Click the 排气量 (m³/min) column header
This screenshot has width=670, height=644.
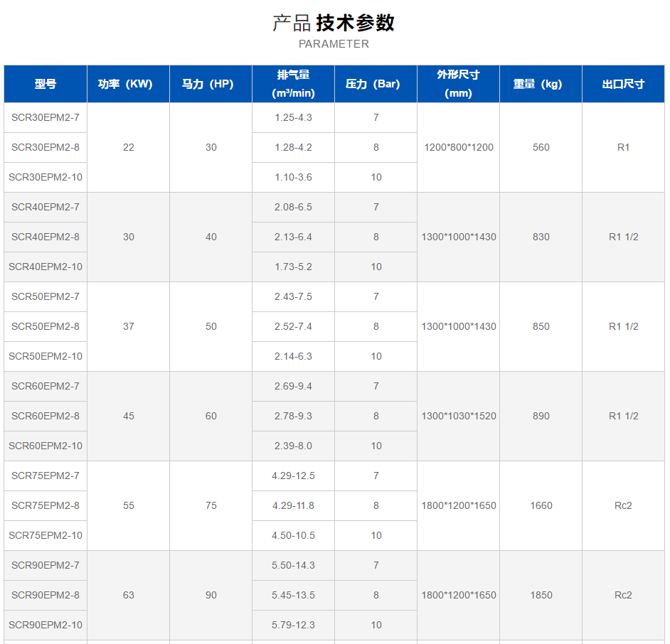click(293, 84)
